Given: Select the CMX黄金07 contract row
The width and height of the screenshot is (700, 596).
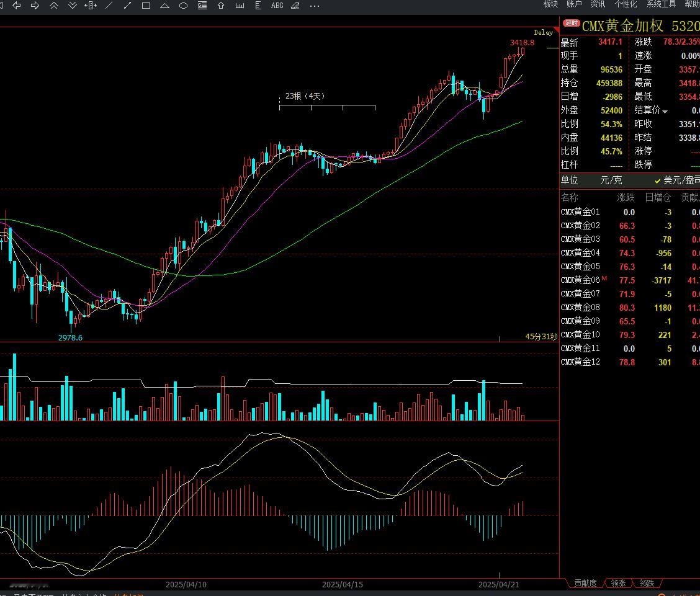Looking at the screenshot, I should pyautogui.click(x=630, y=294).
